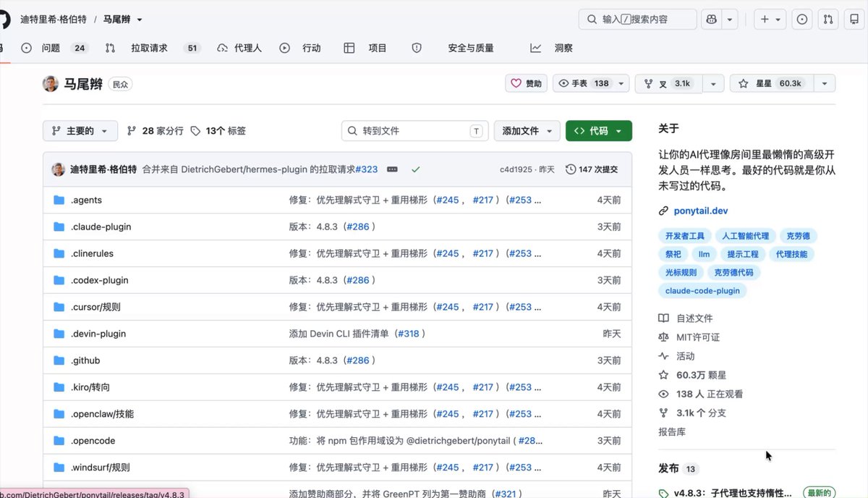
Task: Select the 开发者工具 topic tag
Action: click(685, 236)
